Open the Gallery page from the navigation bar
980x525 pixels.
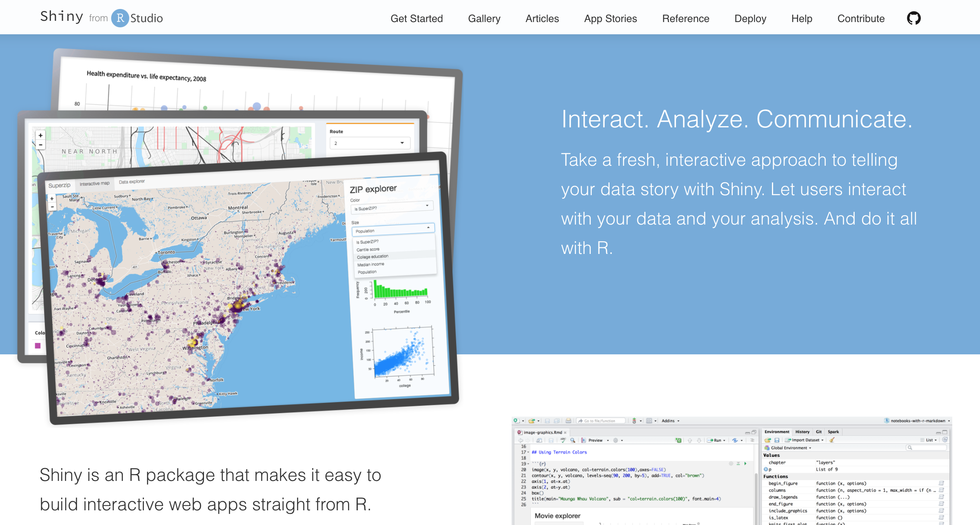[x=484, y=19]
